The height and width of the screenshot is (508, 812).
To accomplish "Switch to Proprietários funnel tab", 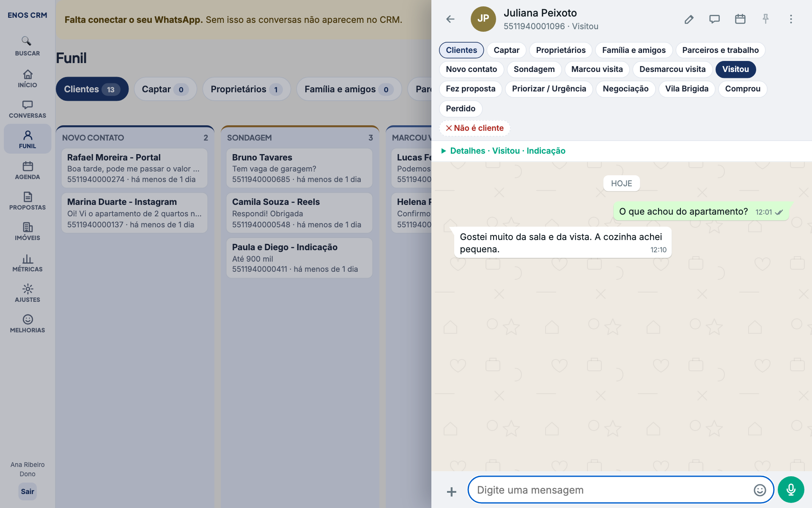I will [246, 89].
